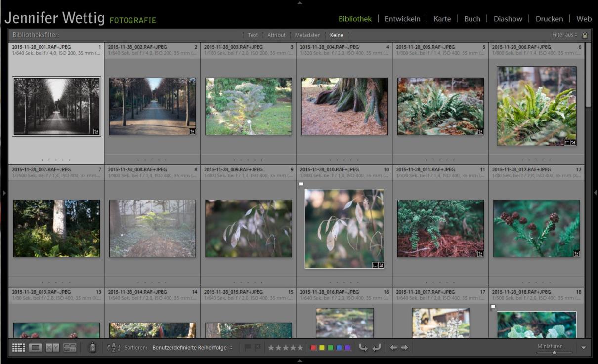Viewport: 598px width, 364px height.
Task: Select the Text library filter
Action: [253, 35]
